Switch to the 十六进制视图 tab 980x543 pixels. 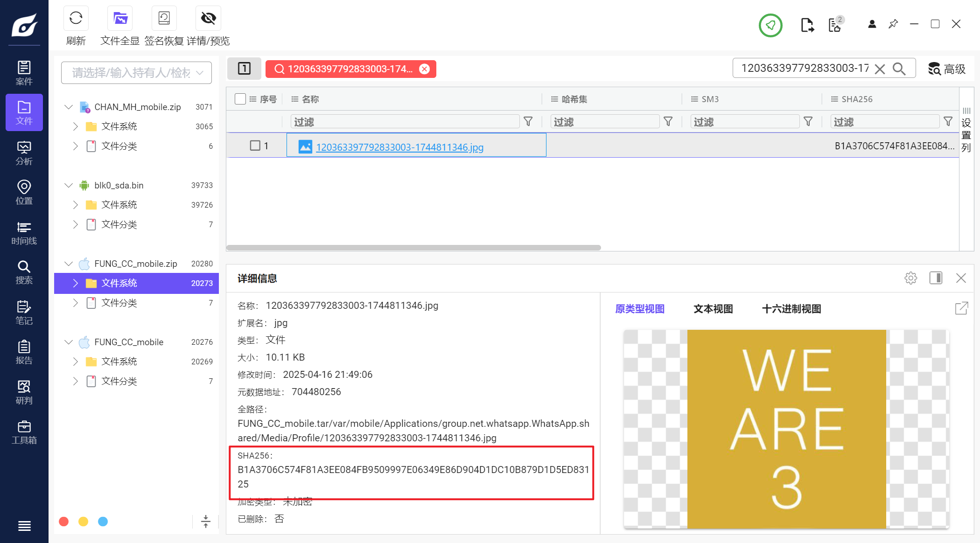(791, 309)
